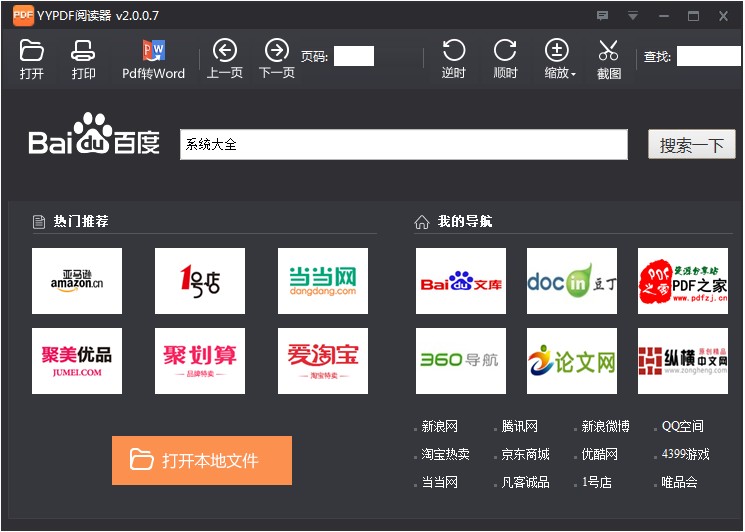The image size is (745, 532).
Task: Open the 唯品会 link
Action: coord(679,483)
